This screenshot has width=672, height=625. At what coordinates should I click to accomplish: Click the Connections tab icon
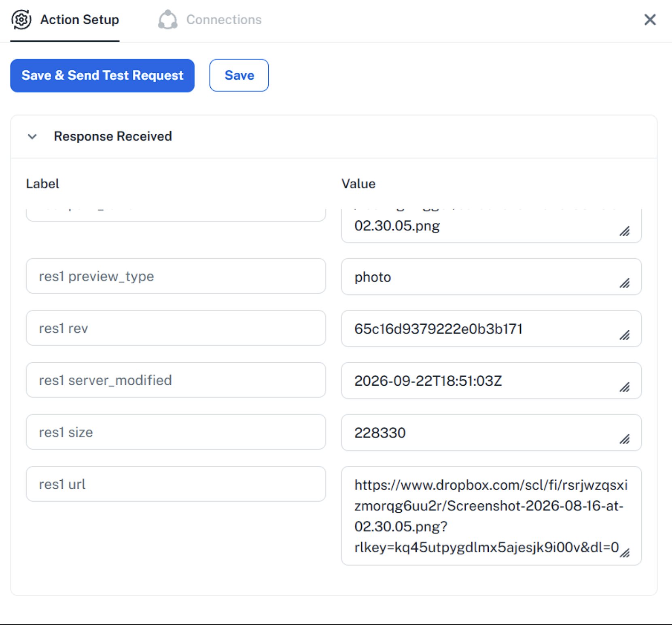pos(167,19)
